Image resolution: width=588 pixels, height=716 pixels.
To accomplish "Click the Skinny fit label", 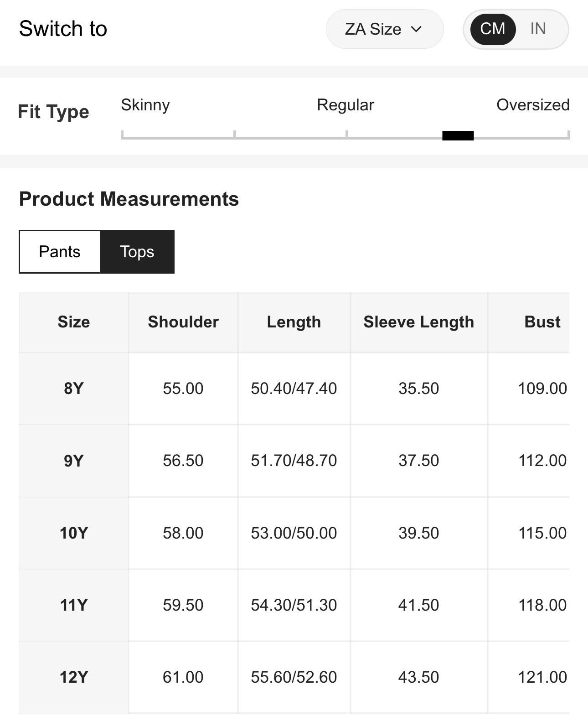I will (x=145, y=105).
